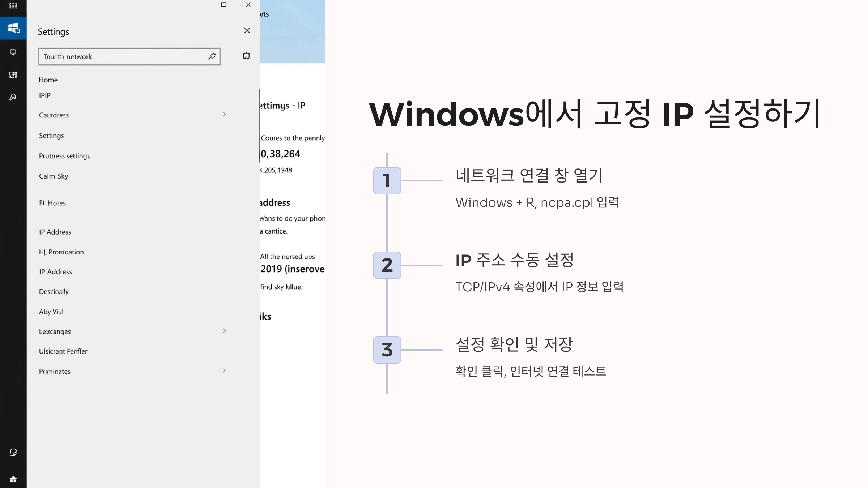Open the Calm Sky entry
Viewport: 868px width, 488px height.
(x=53, y=176)
